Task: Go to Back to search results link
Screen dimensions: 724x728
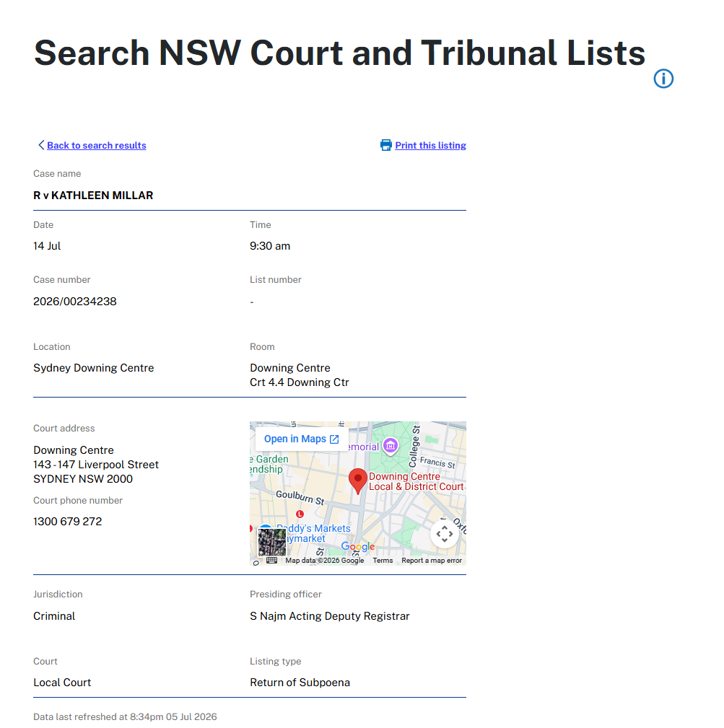Action: (x=97, y=145)
